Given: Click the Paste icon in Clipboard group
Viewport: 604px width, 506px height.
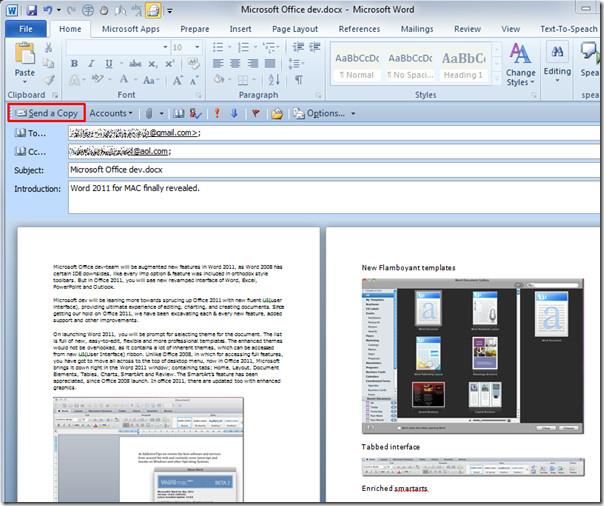Looking at the screenshot, I should (x=25, y=58).
